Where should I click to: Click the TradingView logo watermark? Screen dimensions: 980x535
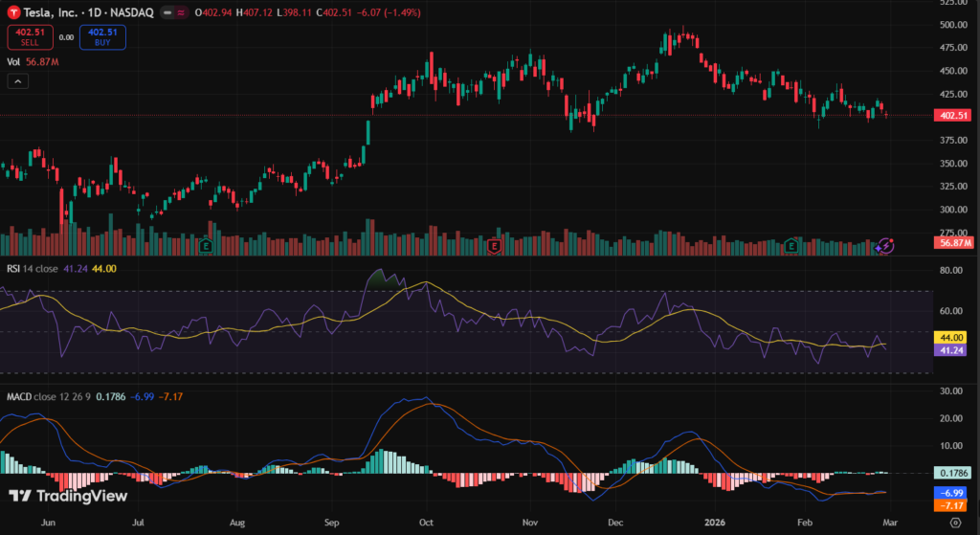(x=67, y=496)
